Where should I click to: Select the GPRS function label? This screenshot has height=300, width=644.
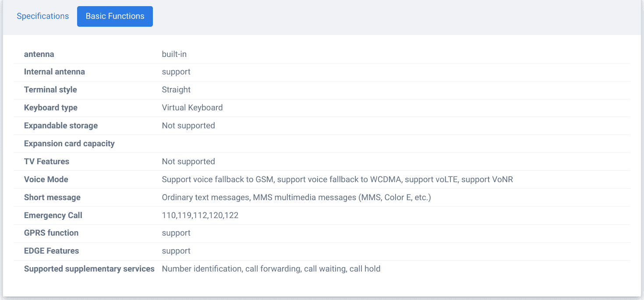click(51, 233)
